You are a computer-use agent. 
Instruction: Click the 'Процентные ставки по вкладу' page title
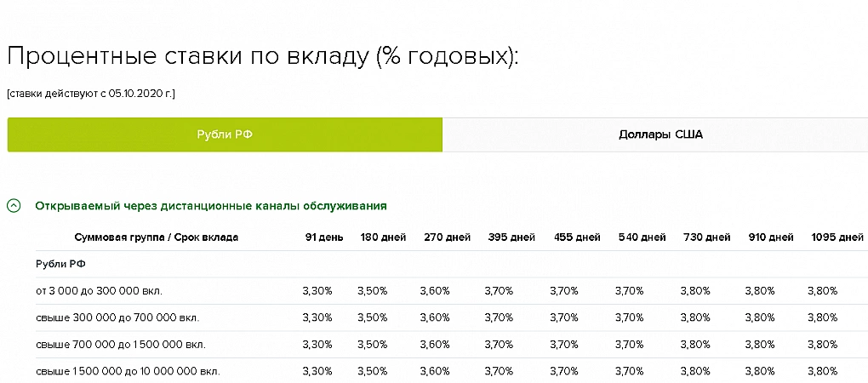tap(262, 57)
